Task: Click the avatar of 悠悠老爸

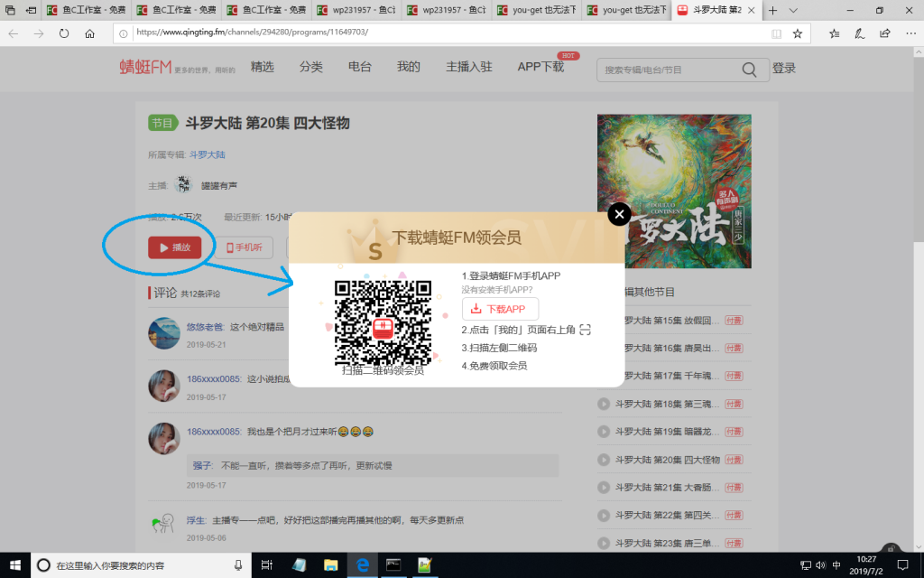Action: coord(164,333)
